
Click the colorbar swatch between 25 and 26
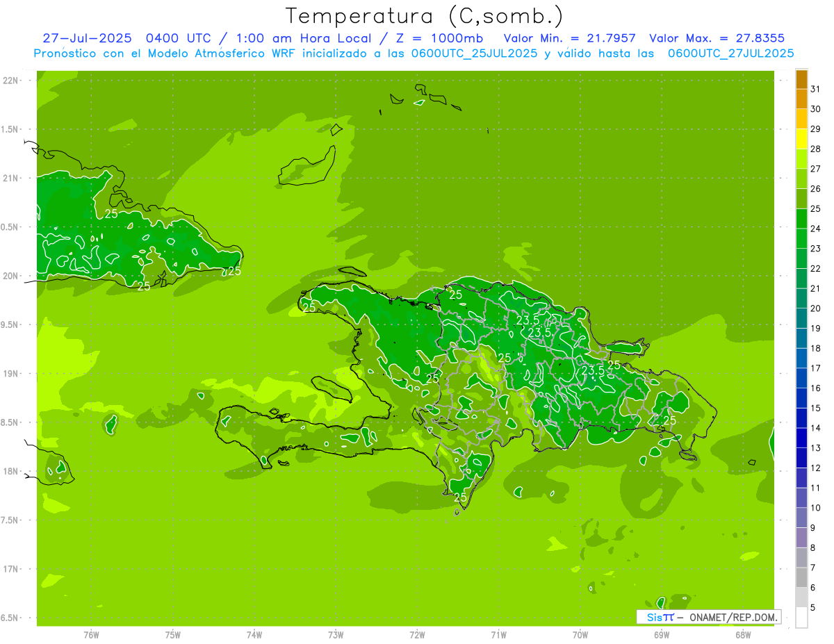click(801, 199)
